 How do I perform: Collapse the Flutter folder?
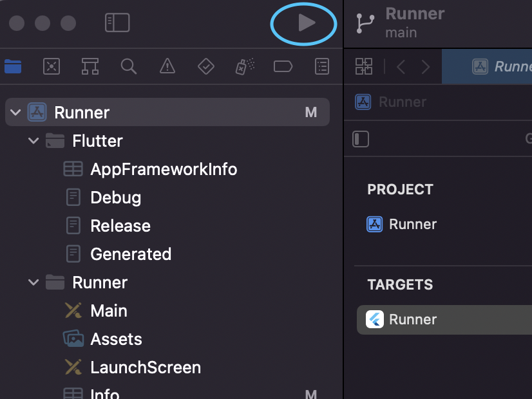tap(33, 140)
